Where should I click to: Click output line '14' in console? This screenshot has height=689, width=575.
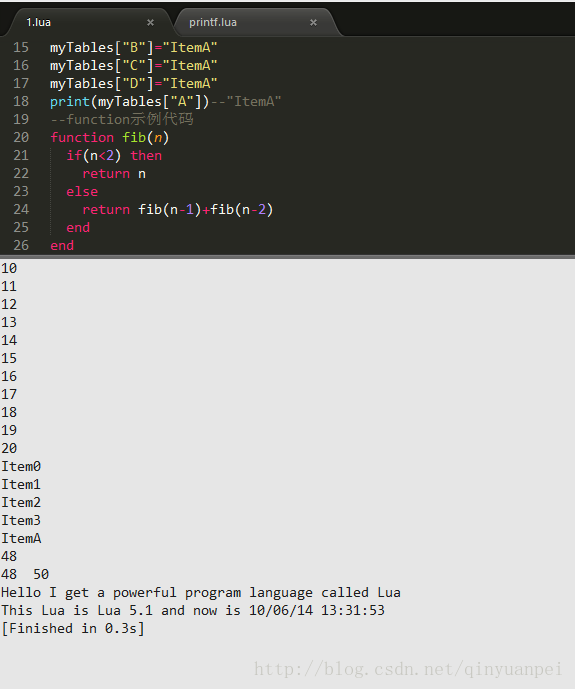pyautogui.click(x=9, y=341)
